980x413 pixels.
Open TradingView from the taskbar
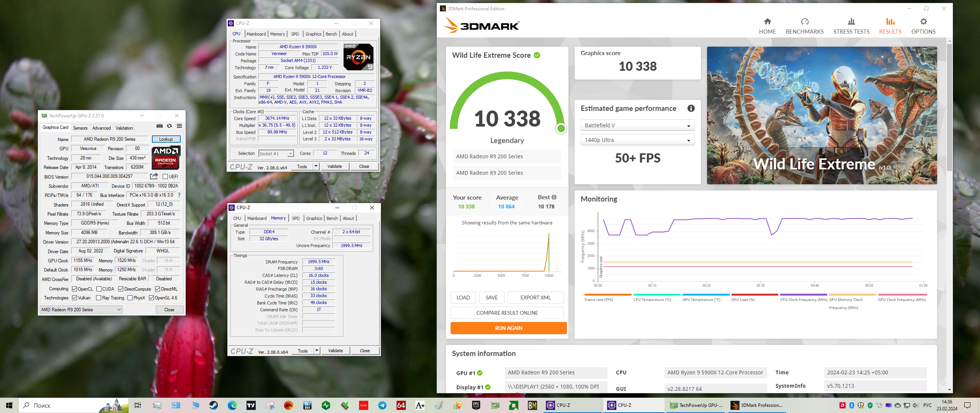click(x=251, y=405)
